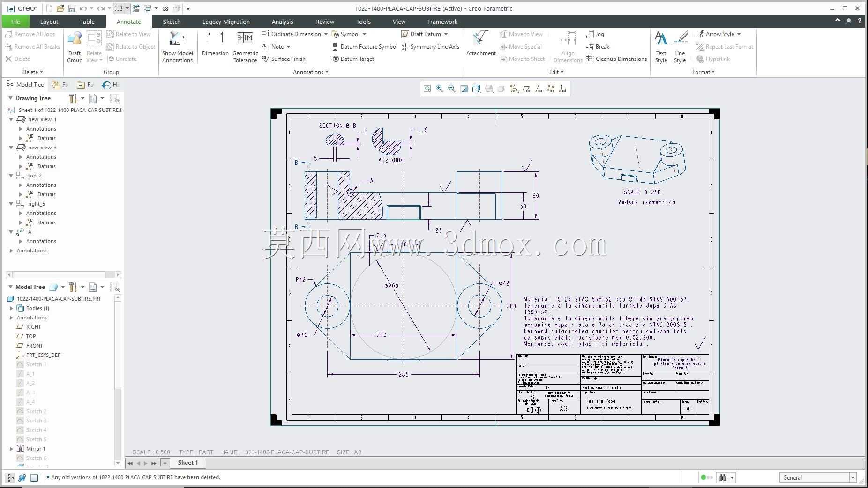Click Symmetry Line Axis
The width and height of the screenshot is (868, 488).
coord(430,47)
